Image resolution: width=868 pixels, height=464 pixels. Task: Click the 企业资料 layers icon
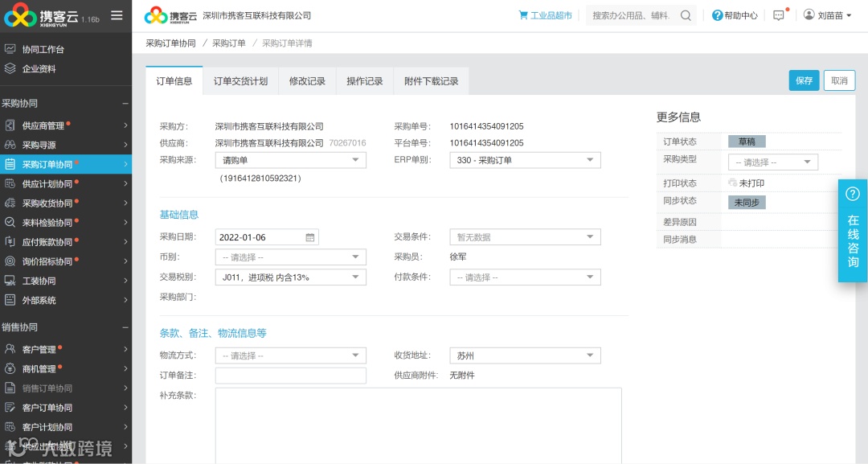pyautogui.click(x=10, y=68)
